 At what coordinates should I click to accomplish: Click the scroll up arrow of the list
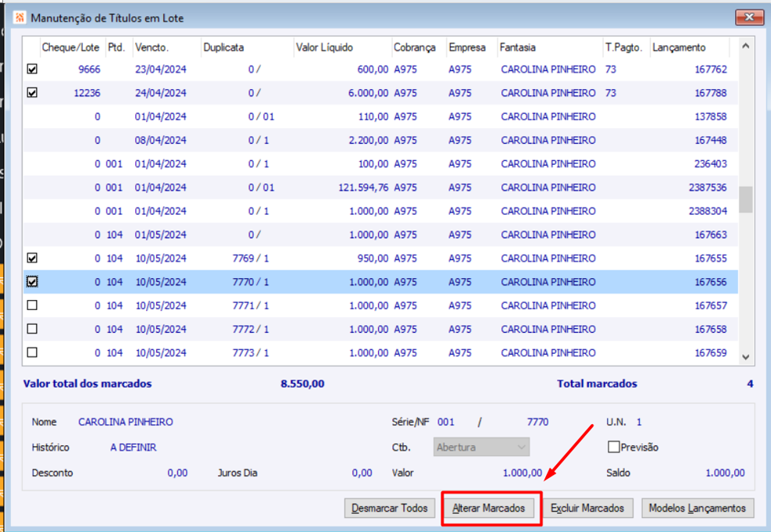pyautogui.click(x=745, y=46)
